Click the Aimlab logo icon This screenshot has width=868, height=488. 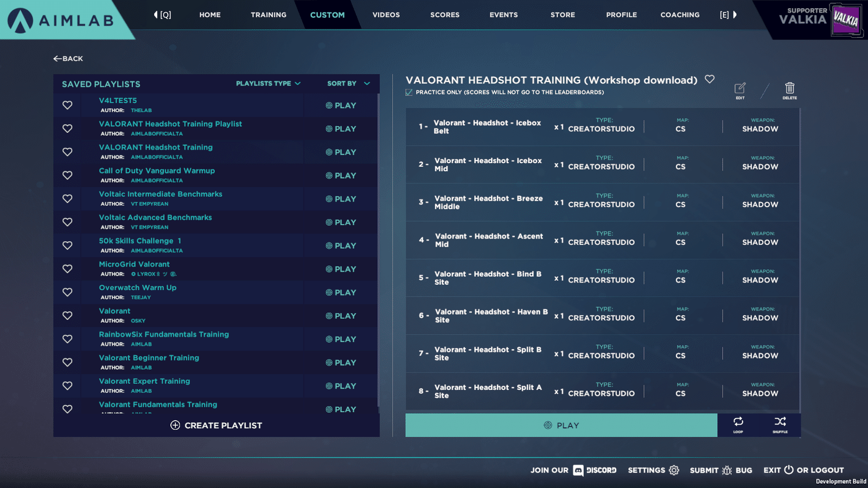pos(20,21)
